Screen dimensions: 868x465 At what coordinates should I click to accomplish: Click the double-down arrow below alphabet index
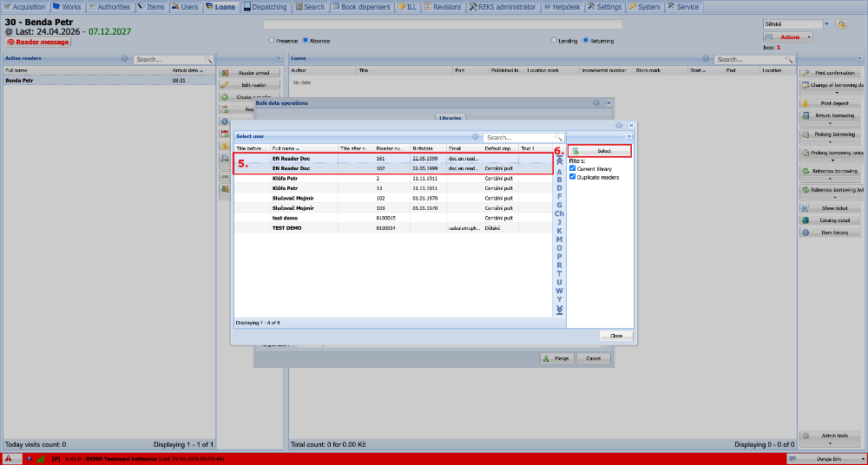(x=559, y=310)
